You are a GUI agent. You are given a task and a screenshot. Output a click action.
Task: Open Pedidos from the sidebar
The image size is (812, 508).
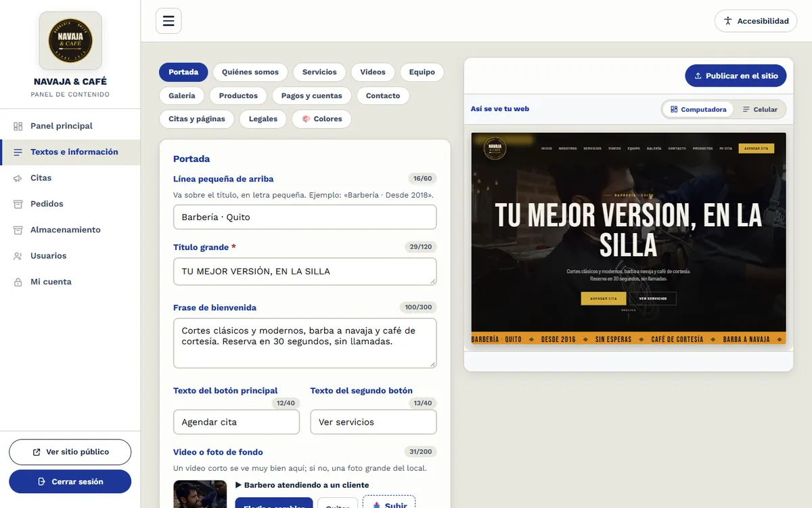click(x=70, y=204)
